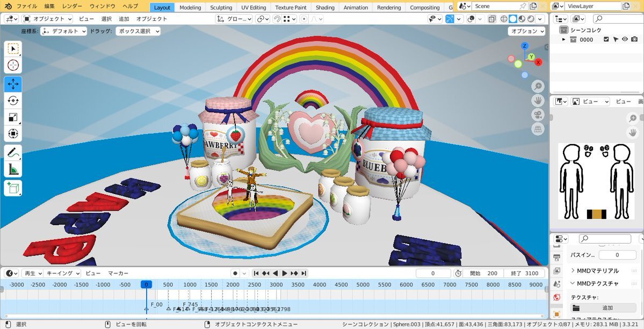Open the オブジェクト mode dropdown
This screenshot has height=329, width=644.
tap(47, 19)
